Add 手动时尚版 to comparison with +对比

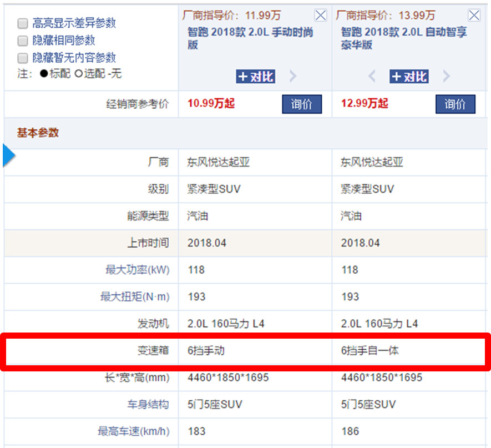[256, 77]
